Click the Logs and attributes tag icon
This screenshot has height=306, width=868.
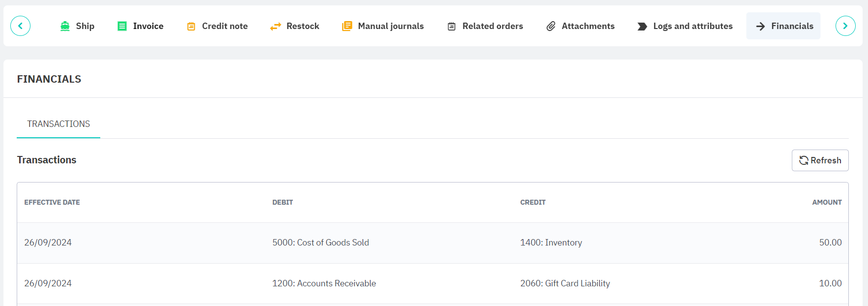(642, 27)
